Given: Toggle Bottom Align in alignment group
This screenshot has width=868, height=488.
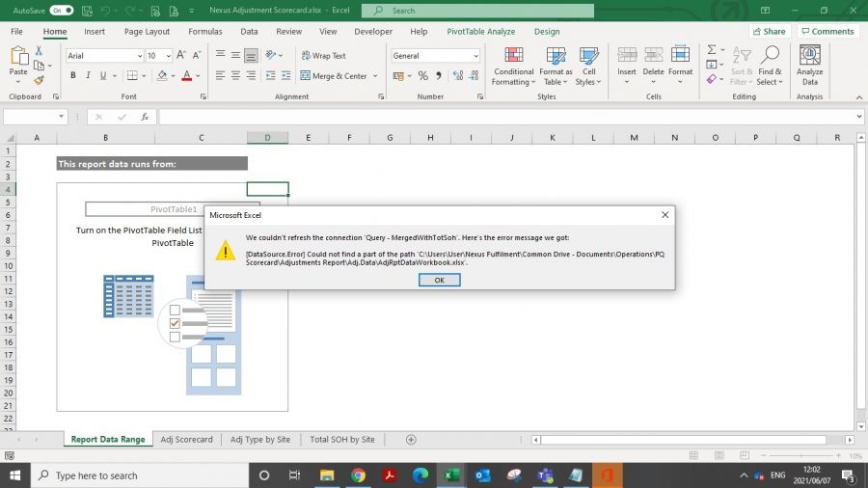Looking at the screenshot, I should click(x=251, y=55).
